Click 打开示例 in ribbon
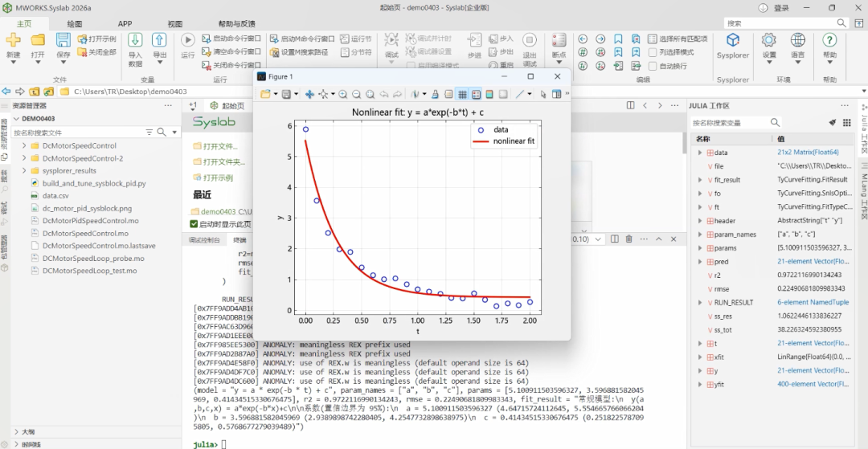This screenshot has width=868, height=449. (x=97, y=39)
